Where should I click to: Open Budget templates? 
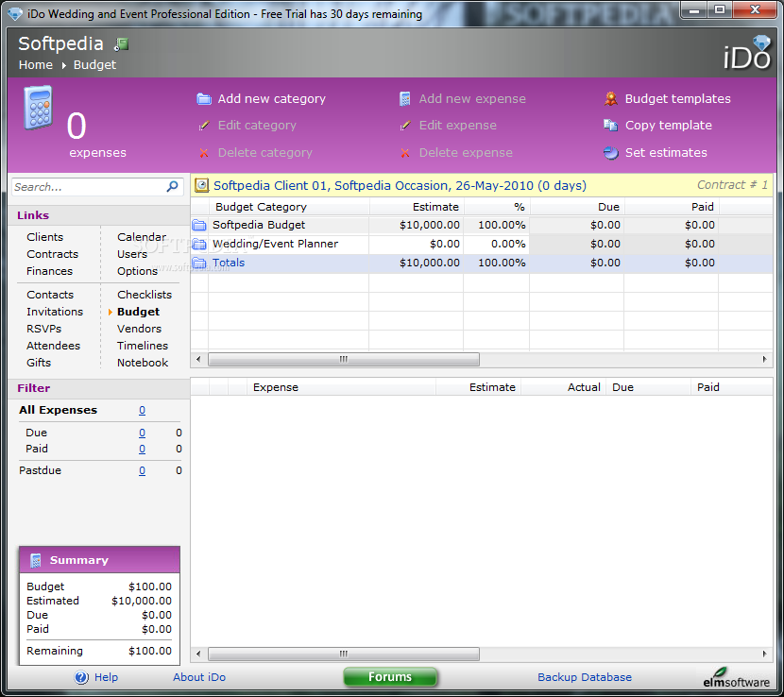coord(677,99)
